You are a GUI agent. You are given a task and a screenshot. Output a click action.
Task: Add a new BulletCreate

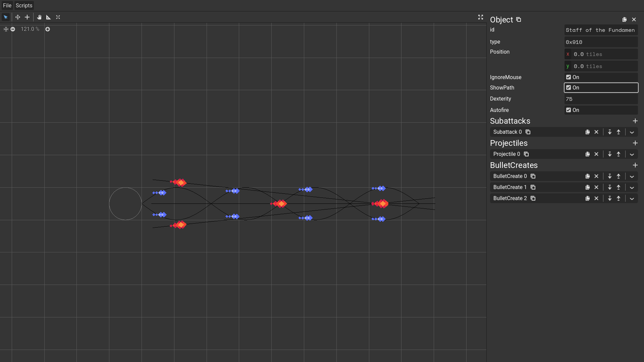pyautogui.click(x=635, y=165)
